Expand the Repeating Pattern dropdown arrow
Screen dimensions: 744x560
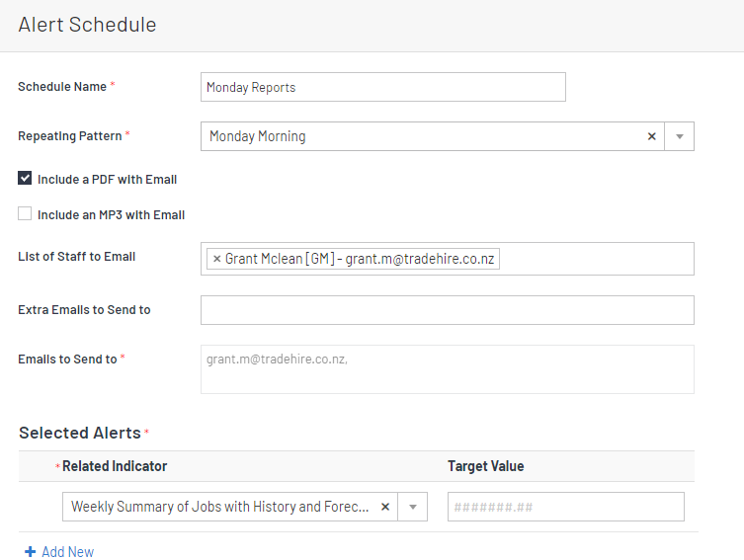680,136
